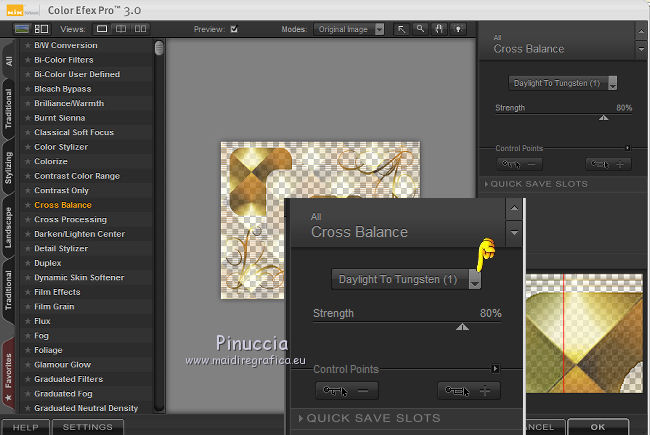Choose the Darken/Lighten Center filter
Screen dimensions: 650x435
[80, 234]
